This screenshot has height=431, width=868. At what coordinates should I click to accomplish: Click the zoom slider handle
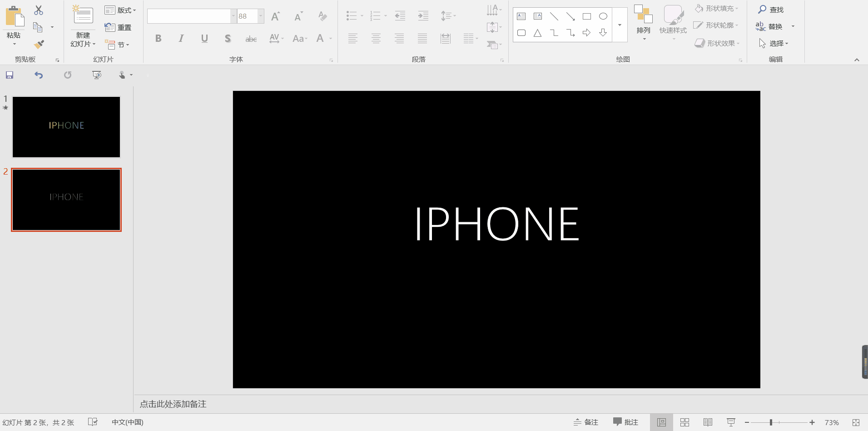pyautogui.click(x=771, y=422)
